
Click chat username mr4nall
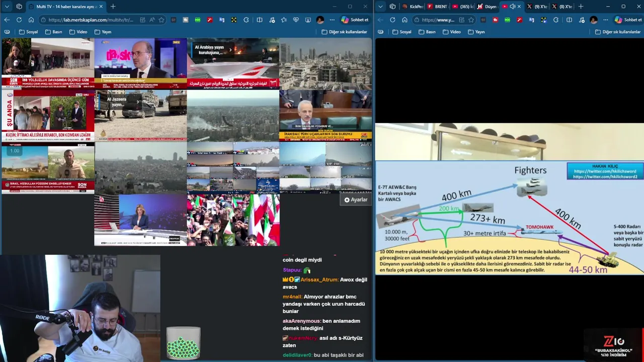[292, 297]
